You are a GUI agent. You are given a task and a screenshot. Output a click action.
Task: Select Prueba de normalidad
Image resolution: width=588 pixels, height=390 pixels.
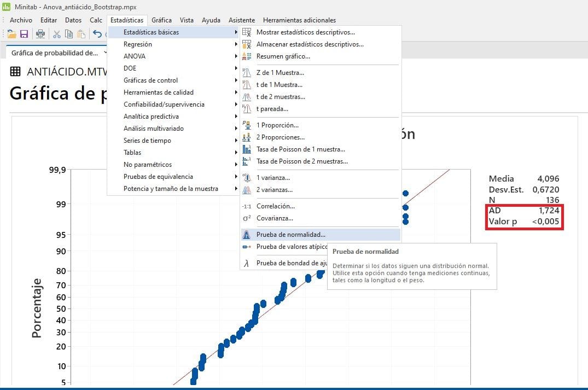click(290, 235)
